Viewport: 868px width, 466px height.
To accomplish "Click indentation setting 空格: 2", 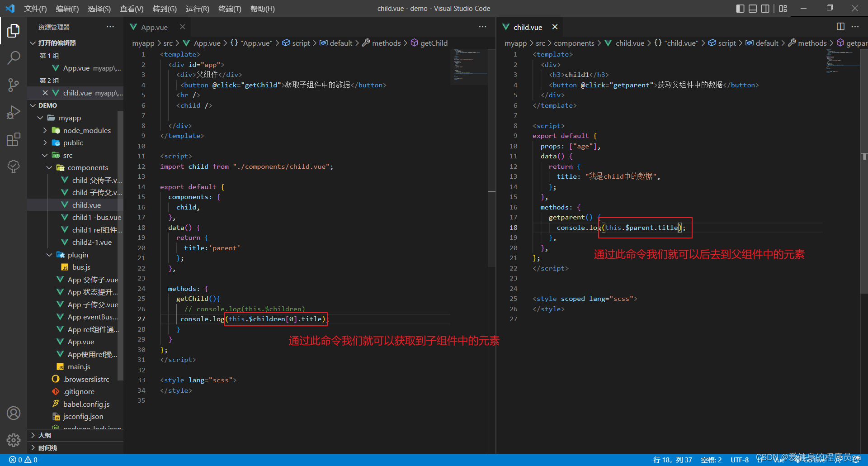I will (711, 460).
